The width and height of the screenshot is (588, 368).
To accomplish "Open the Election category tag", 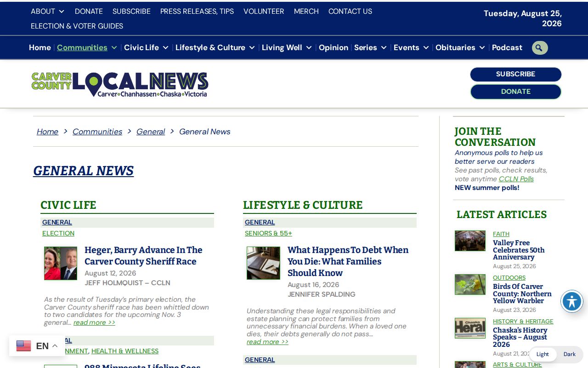I will tap(58, 233).
